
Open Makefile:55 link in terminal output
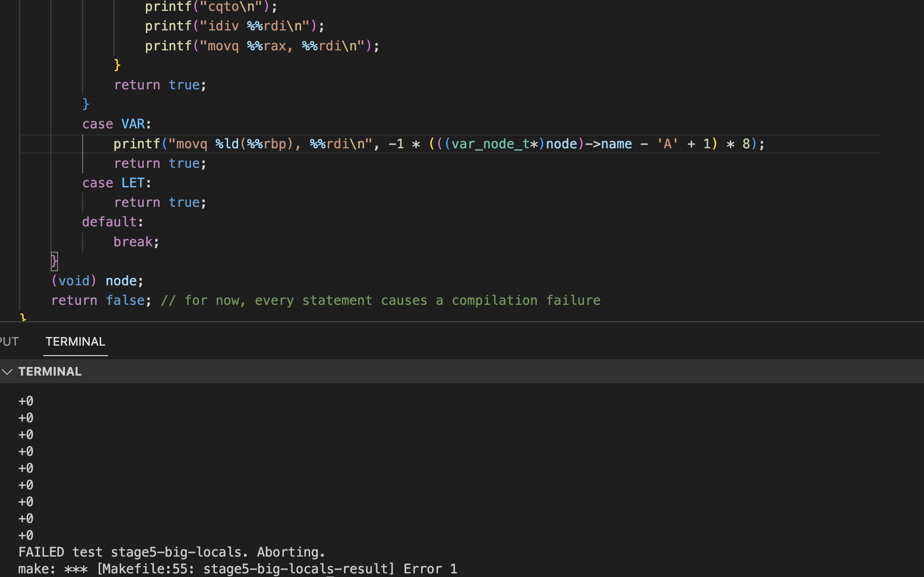coord(146,569)
